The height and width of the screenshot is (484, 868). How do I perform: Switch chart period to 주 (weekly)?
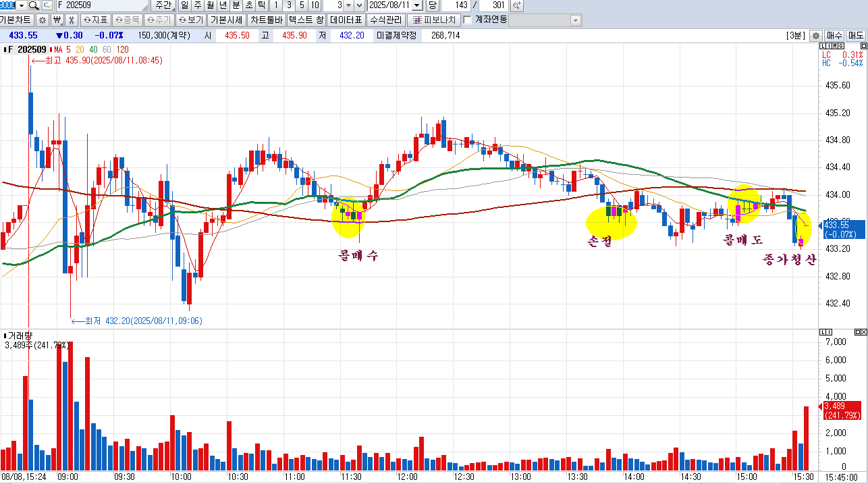pos(197,5)
